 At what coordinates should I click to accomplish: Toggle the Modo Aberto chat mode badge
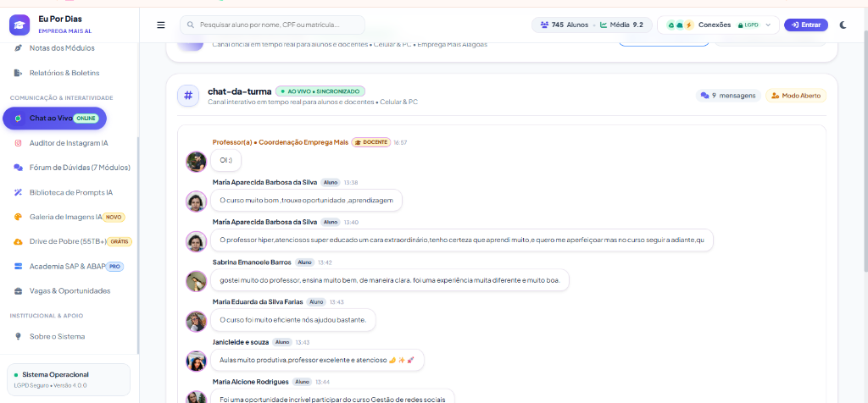[x=796, y=96]
